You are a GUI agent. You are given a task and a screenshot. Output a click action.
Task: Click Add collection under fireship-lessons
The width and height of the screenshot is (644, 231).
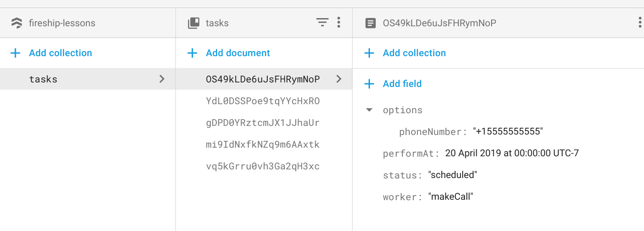(60, 53)
